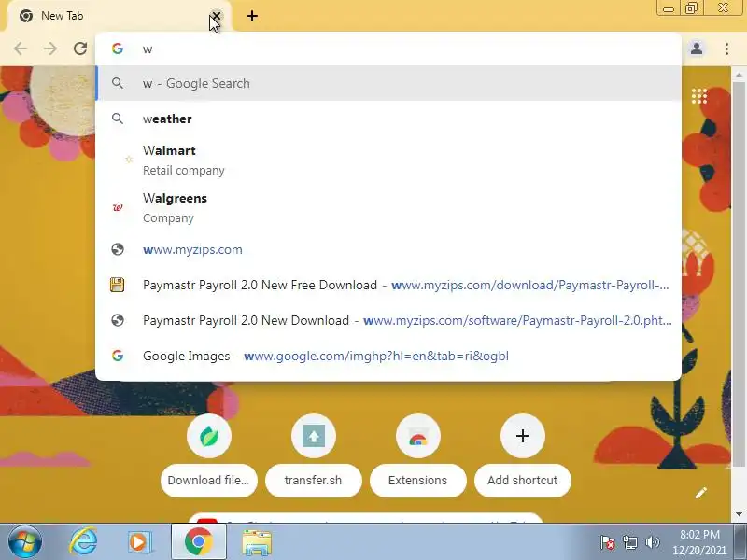Click the network tray icon
This screenshot has height=560, width=747.
click(x=629, y=542)
